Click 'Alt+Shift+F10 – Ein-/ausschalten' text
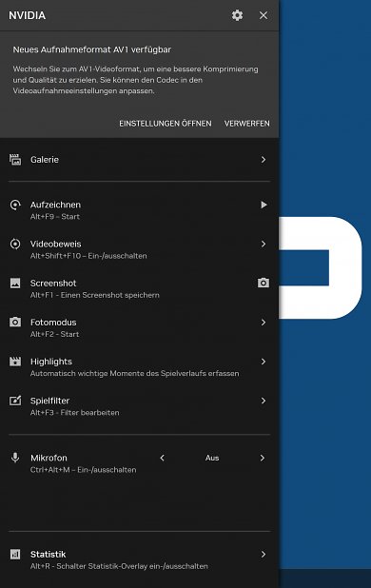The image size is (371, 588). (88, 256)
